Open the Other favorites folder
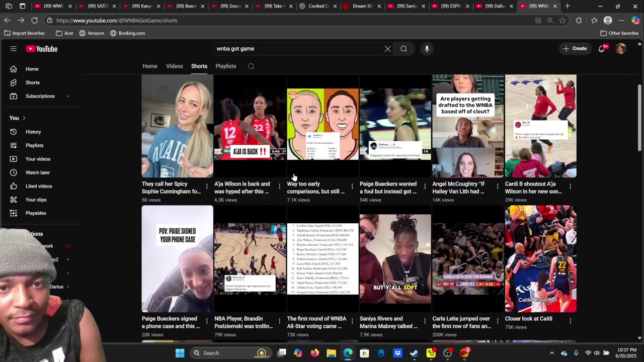The width and height of the screenshot is (644, 362). click(619, 33)
